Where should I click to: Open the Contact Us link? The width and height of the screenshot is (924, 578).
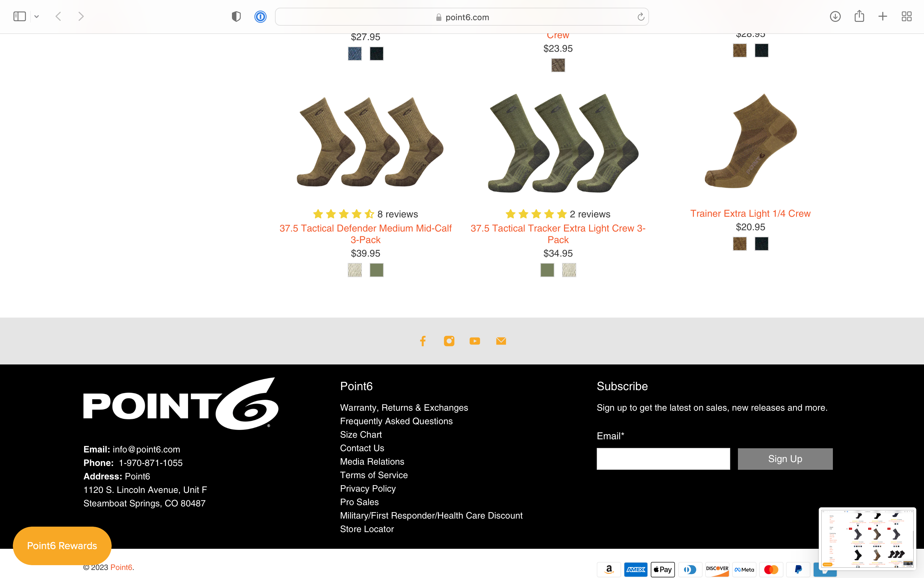[362, 448]
